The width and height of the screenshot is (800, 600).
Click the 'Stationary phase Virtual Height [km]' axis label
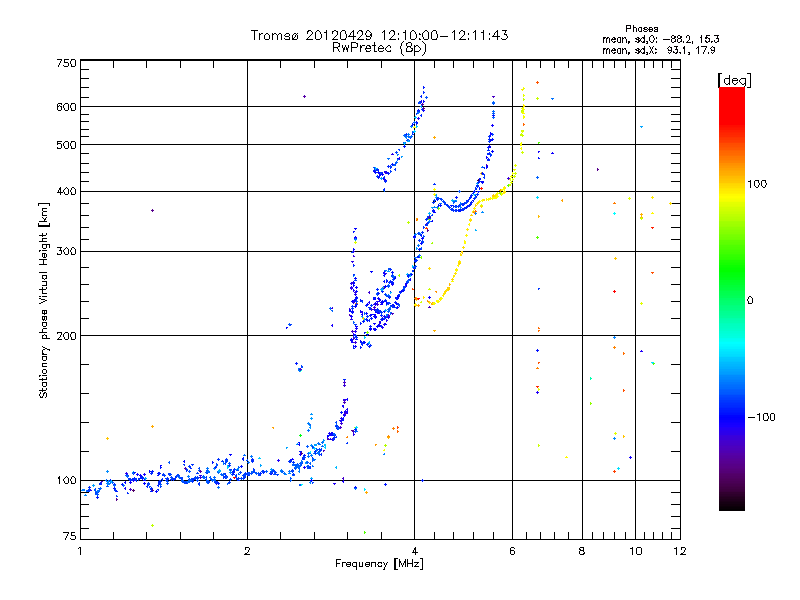coord(44,300)
